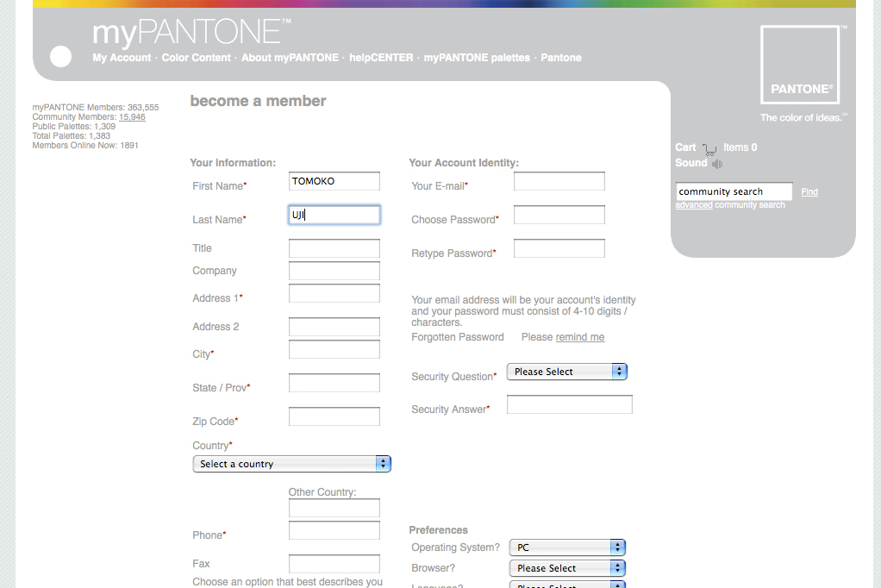Click 'myPANTONE Members: 363,555' text
881x588 pixels.
coord(96,108)
